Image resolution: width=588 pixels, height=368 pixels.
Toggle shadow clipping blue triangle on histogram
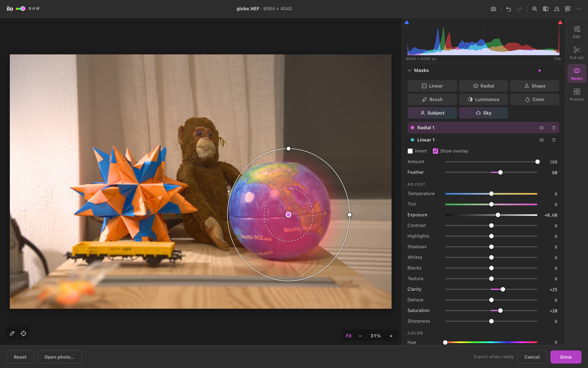[407, 22]
